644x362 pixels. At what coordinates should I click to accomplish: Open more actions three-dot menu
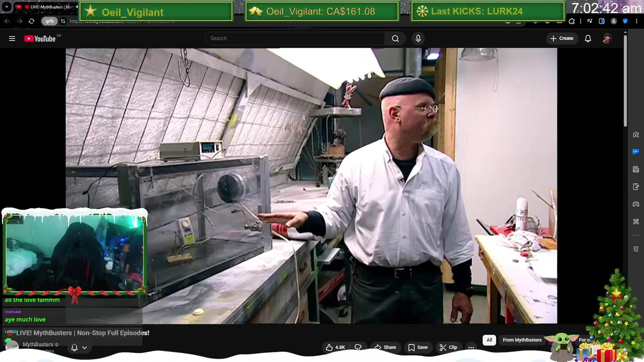tap(471, 347)
